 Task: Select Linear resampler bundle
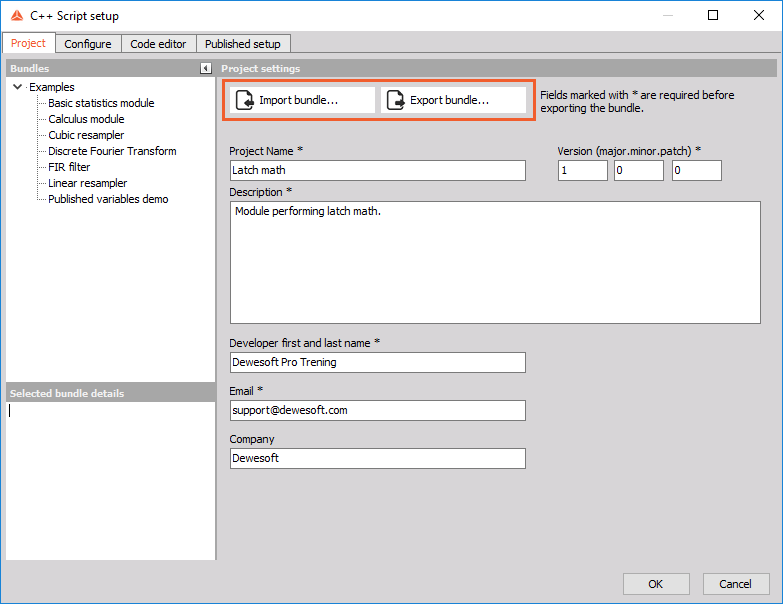pos(87,183)
